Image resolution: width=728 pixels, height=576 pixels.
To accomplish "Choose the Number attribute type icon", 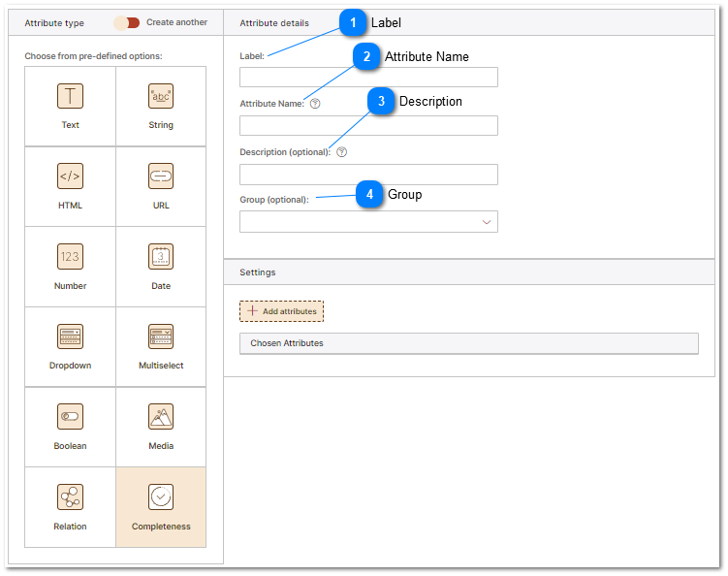I will [x=70, y=256].
